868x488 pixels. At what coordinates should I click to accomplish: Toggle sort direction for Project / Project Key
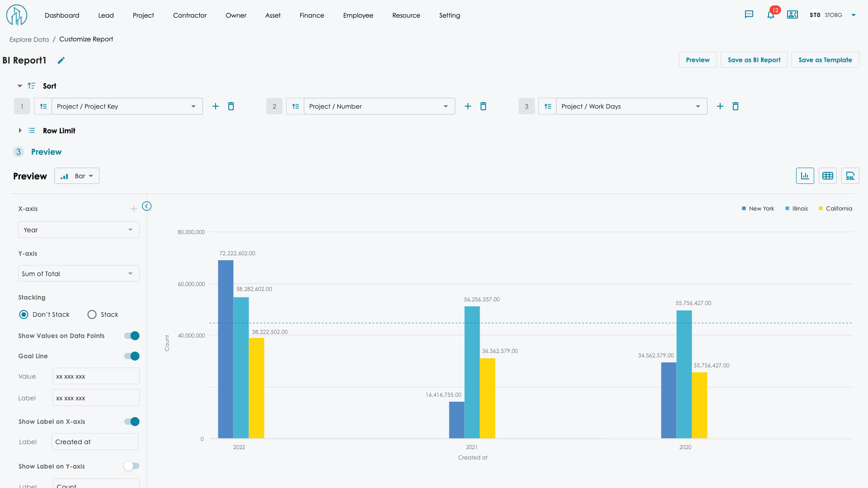coord(43,106)
